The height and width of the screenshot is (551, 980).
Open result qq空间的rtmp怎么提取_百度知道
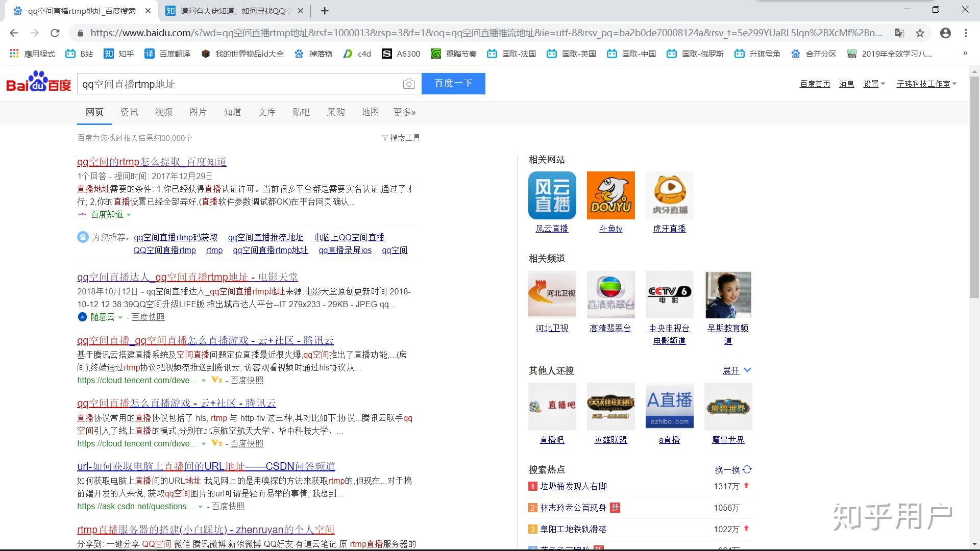[152, 162]
